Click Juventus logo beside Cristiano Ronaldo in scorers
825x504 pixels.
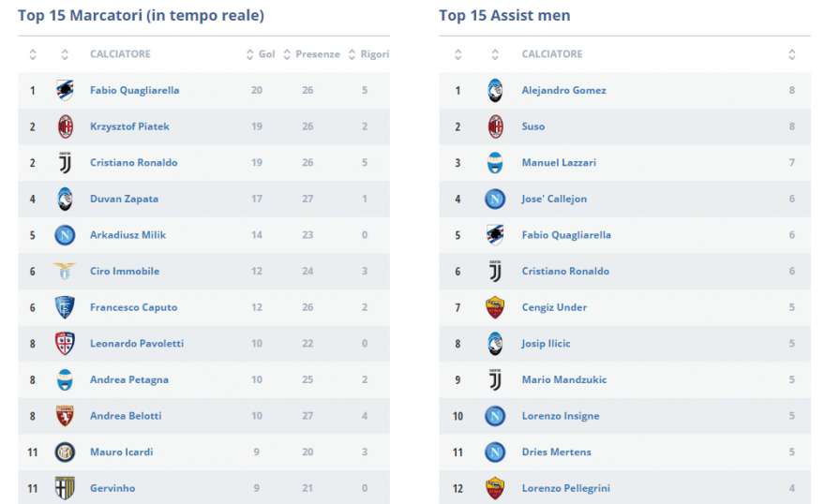[65, 163]
